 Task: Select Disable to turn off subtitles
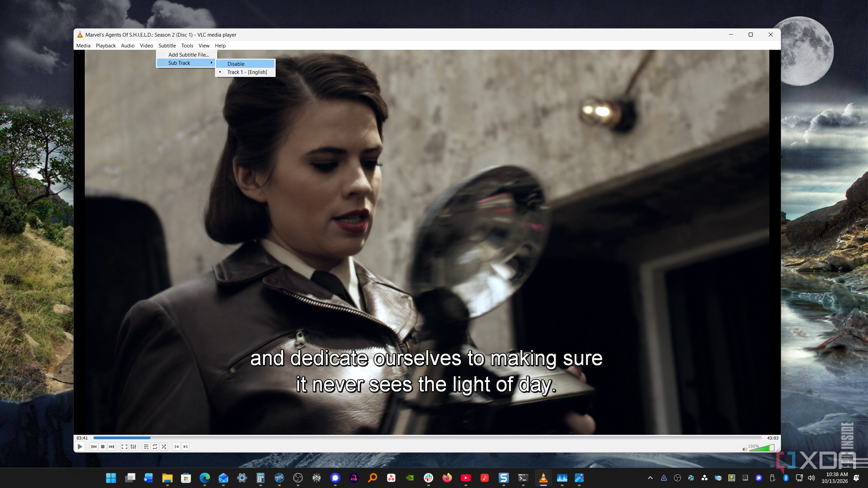point(245,64)
